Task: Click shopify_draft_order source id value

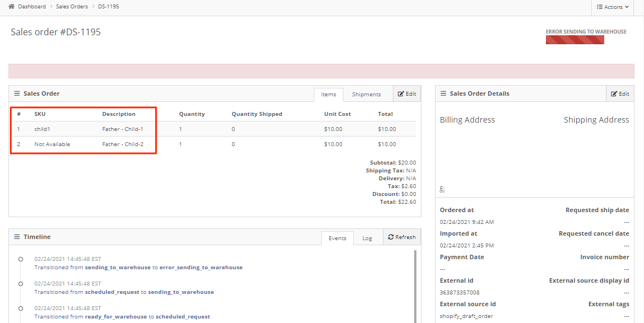Action: tap(466, 316)
